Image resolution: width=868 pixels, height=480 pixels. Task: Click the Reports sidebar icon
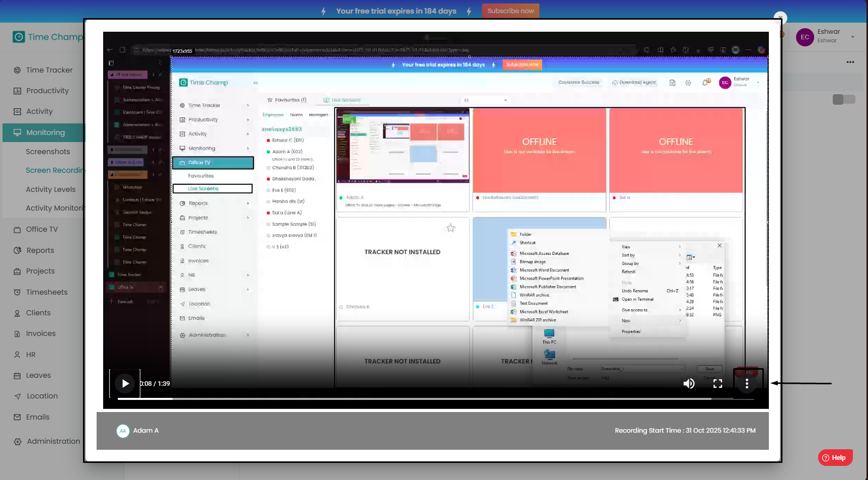pyautogui.click(x=17, y=250)
